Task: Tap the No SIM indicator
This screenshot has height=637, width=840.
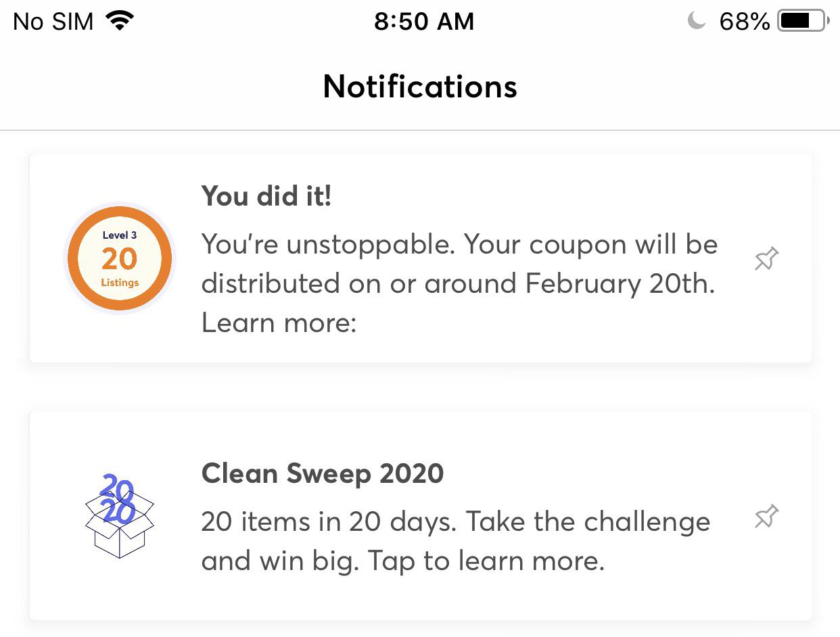Action: coord(52,21)
